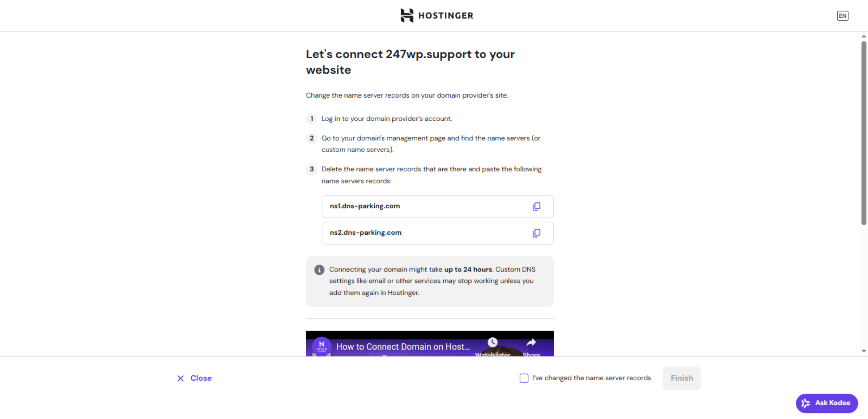Check 'I've changed the name server records'

524,378
